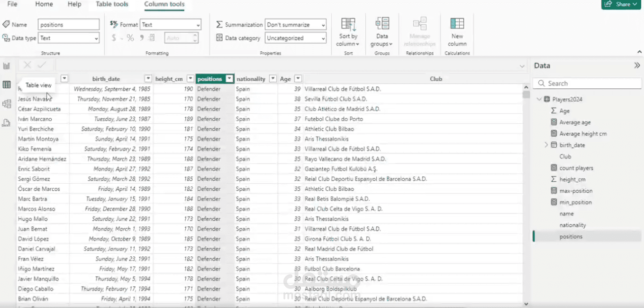Apply currency format dollar icon
The image size is (644, 308).
(x=114, y=38)
